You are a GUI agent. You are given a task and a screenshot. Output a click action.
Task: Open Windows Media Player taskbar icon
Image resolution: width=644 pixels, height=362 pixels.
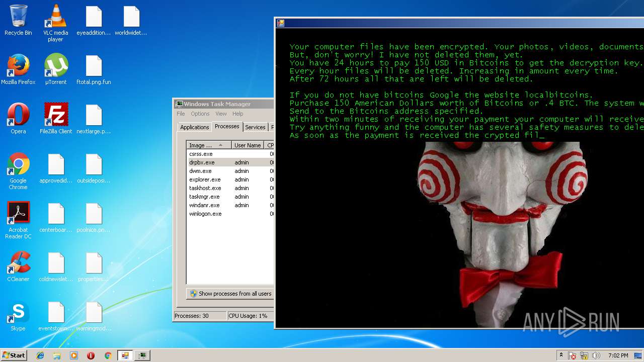[74, 355]
